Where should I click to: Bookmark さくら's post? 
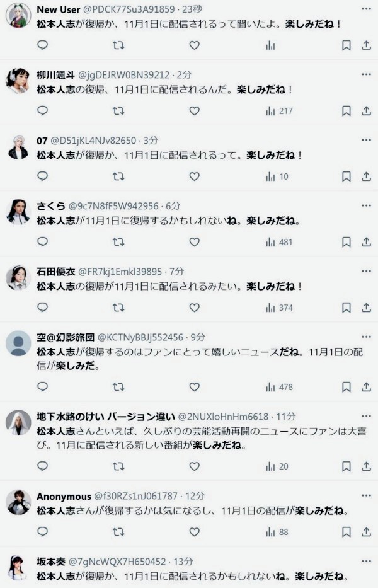(346, 242)
